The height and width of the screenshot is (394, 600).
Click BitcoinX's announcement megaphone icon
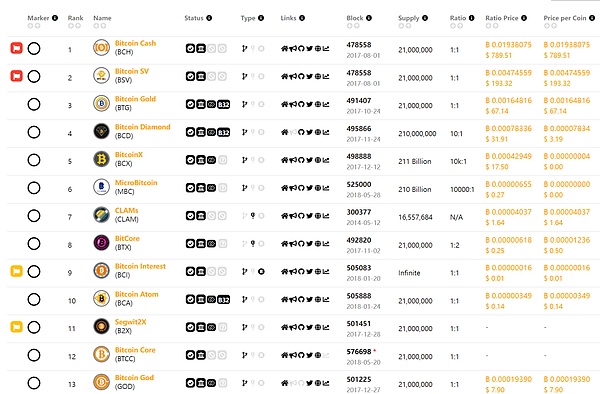point(293,160)
